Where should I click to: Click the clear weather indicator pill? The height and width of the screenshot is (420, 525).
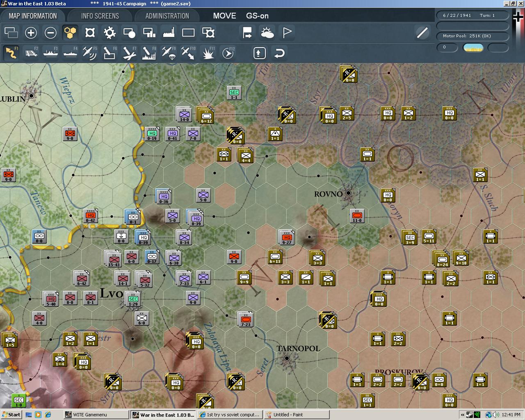point(473,48)
